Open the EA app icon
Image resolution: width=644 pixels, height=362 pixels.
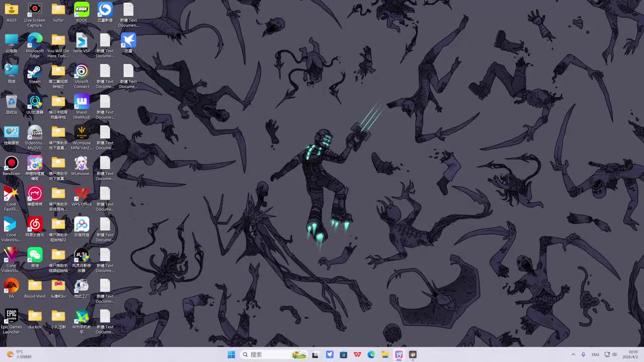coord(11,289)
